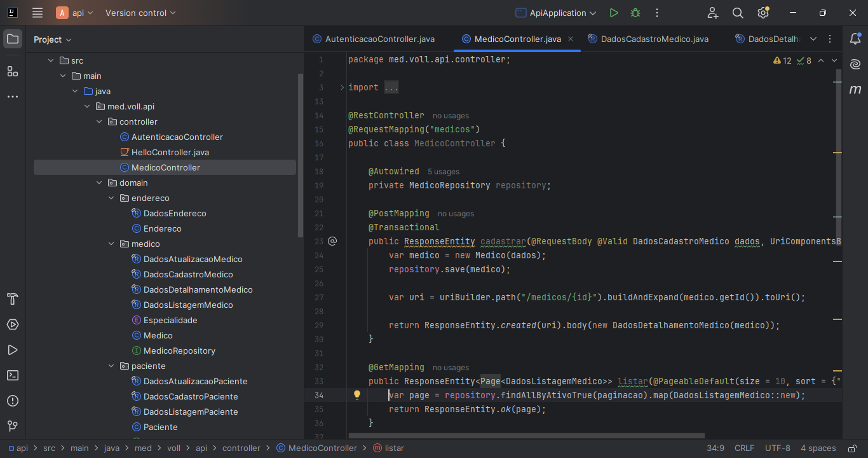Viewport: 868px width, 458px height.
Task: Open the ApiApplication run configuration dropdown
Action: click(x=556, y=13)
